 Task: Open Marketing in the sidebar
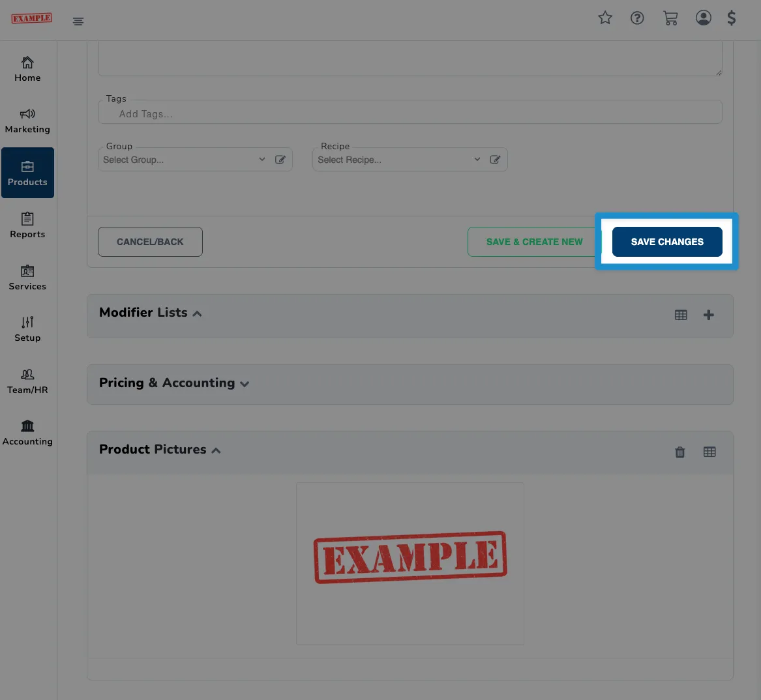(27, 121)
